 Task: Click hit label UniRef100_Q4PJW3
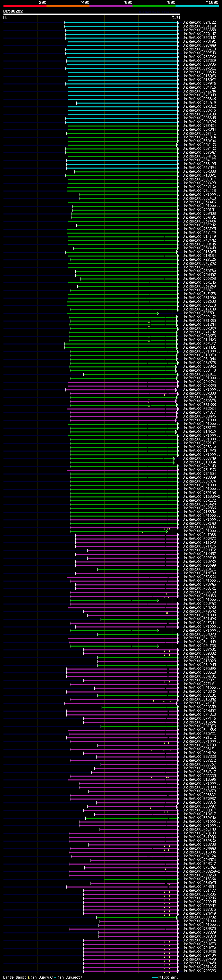coord(199,466)
